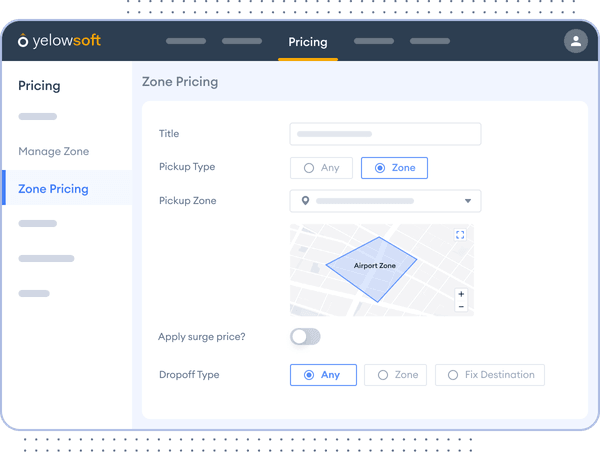Image resolution: width=600 pixels, height=452 pixels.
Task: Select Zone for Pickup Type
Action: point(394,168)
